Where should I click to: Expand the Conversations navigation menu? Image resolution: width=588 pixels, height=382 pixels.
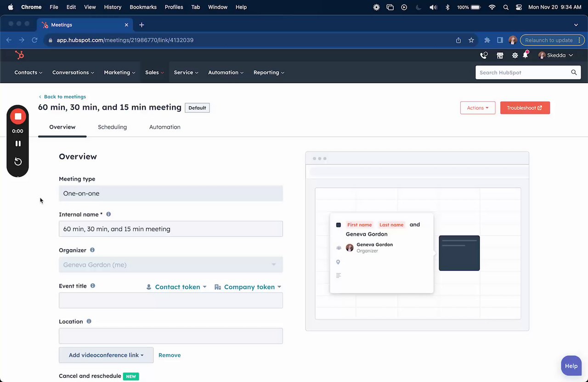73,73
